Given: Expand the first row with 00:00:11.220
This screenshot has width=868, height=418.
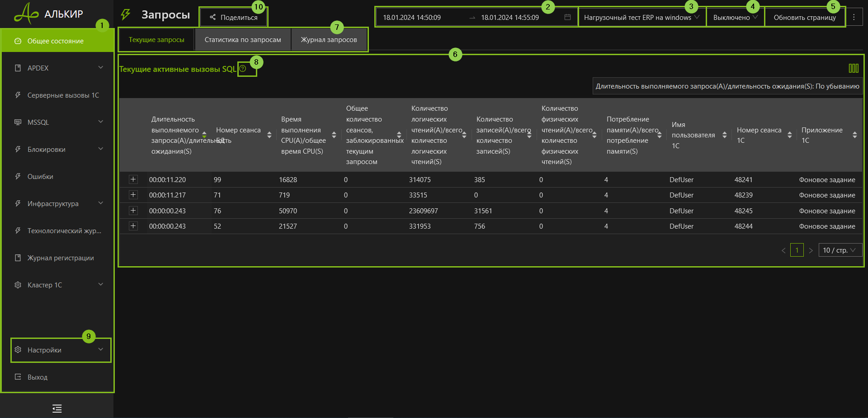Looking at the screenshot, I should [x=133, y=179].
